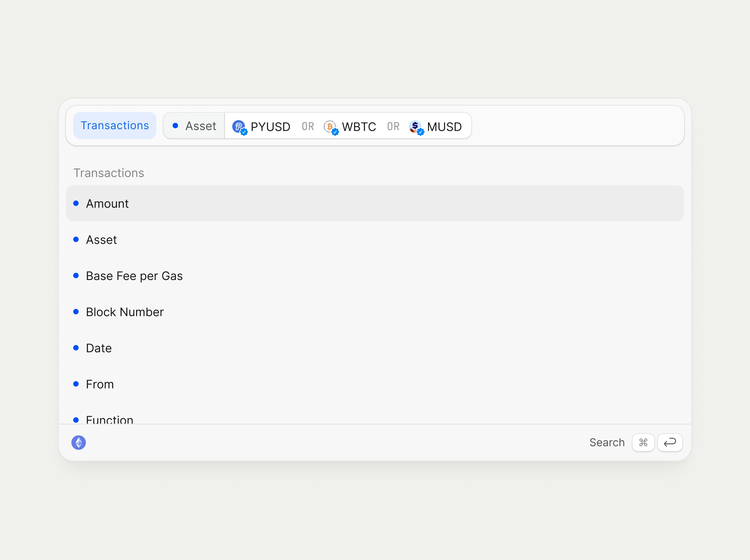Select the Base Fee per Gas filter
Screen dimensions: 750x560
tap(134, 276)
